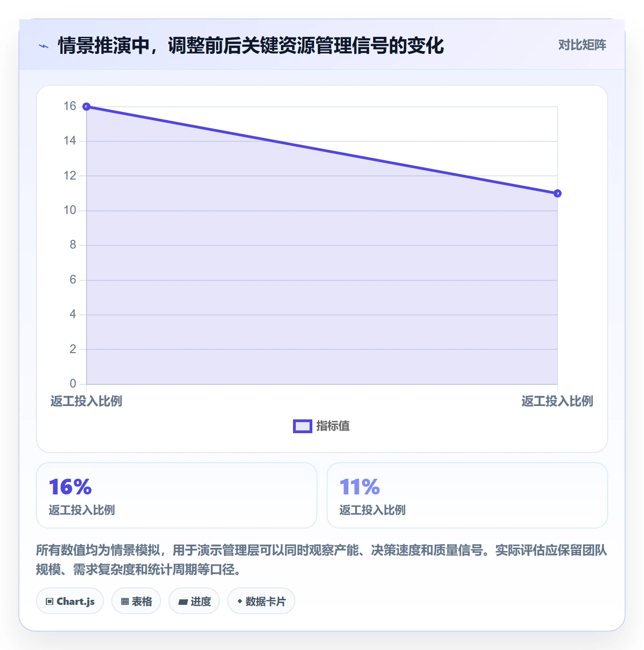Open the Chart.js chip
644x650 pixels.
pos(70,601)
